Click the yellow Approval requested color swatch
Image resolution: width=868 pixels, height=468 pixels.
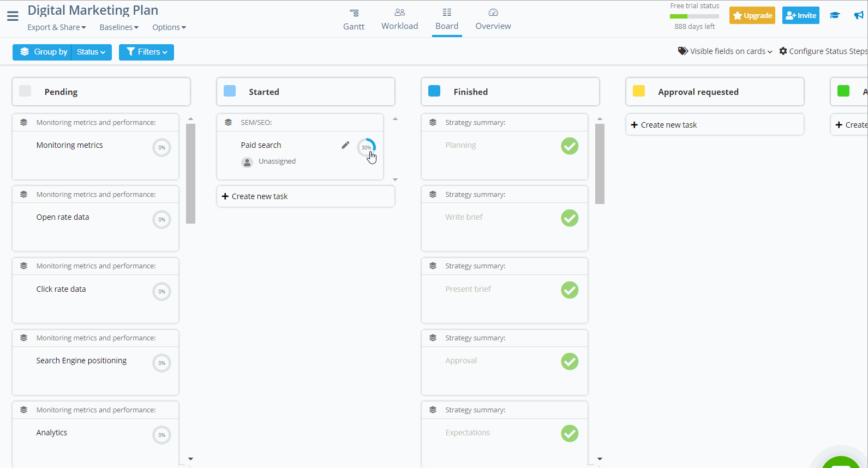coord(639,91)
